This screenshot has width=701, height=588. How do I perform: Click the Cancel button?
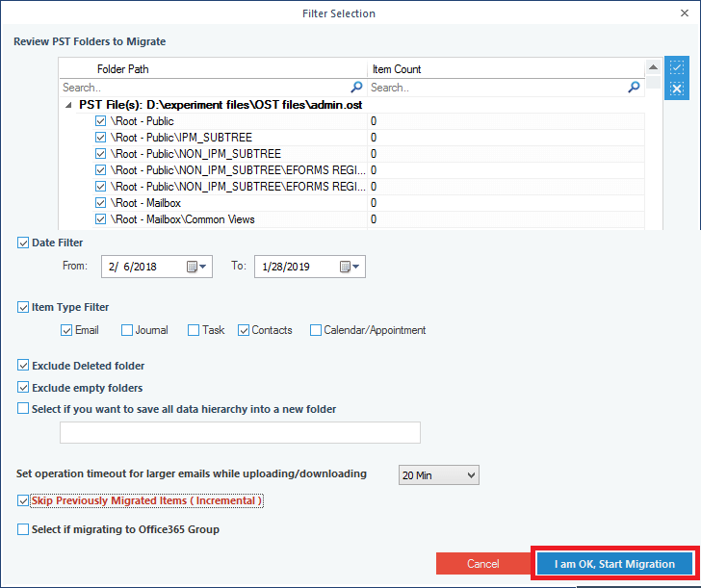(x=483, y=563)
